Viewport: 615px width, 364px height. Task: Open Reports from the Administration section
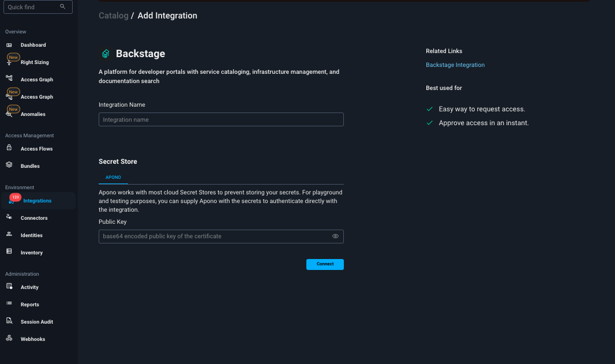click(x=30, y=305)
